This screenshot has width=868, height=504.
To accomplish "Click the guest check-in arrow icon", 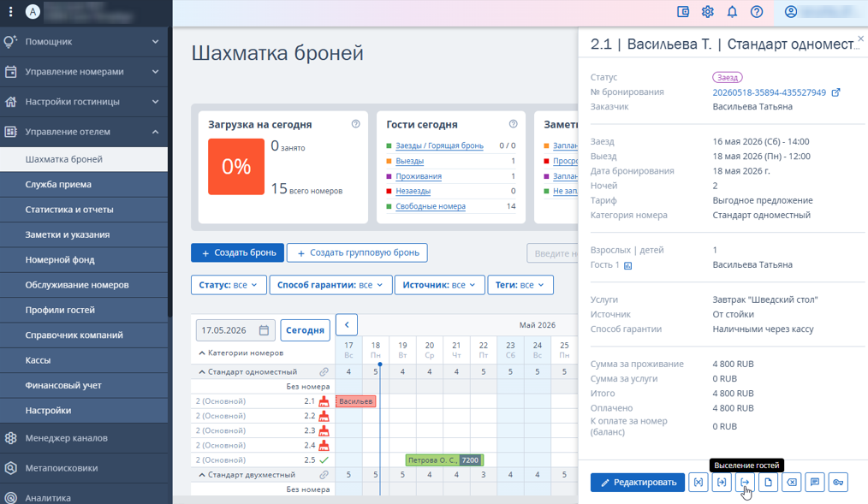I will [722, 483].
